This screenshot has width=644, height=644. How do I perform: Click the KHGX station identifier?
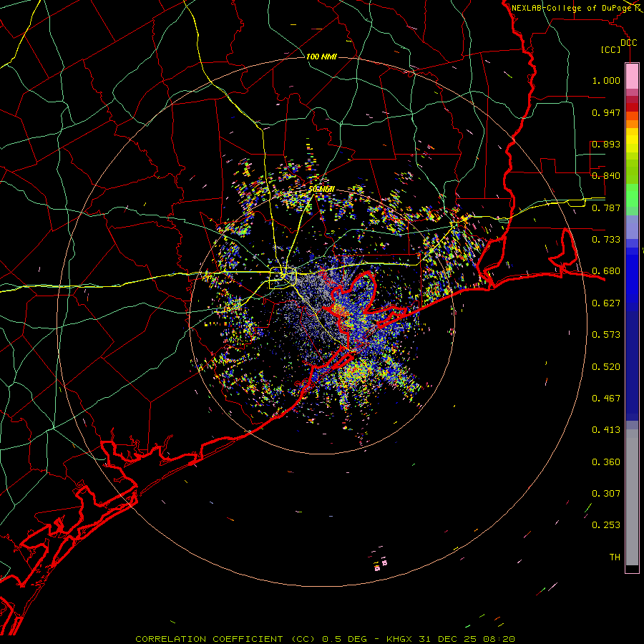point(400,639)
